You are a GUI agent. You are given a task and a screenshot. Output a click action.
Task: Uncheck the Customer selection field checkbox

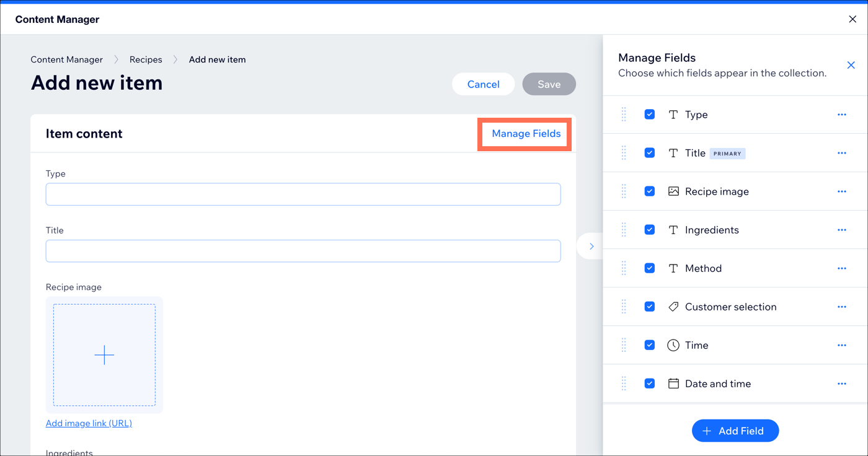point(650,307)
